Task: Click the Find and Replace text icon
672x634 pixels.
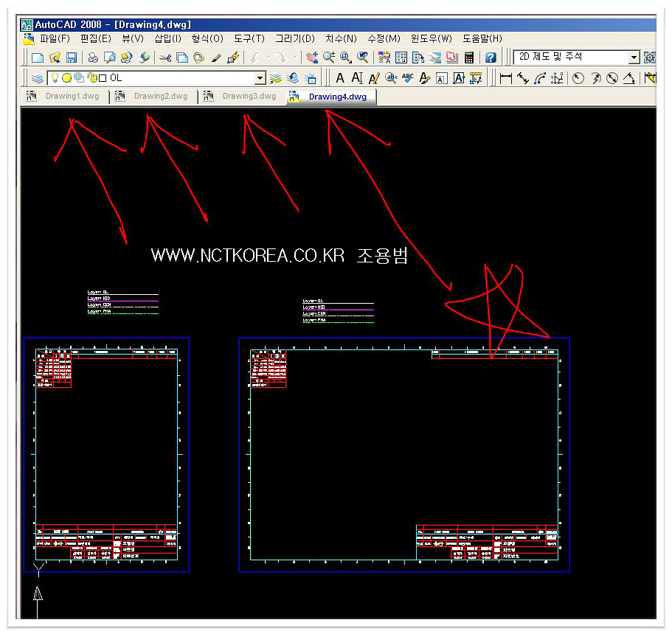Action: pos(391,78)
